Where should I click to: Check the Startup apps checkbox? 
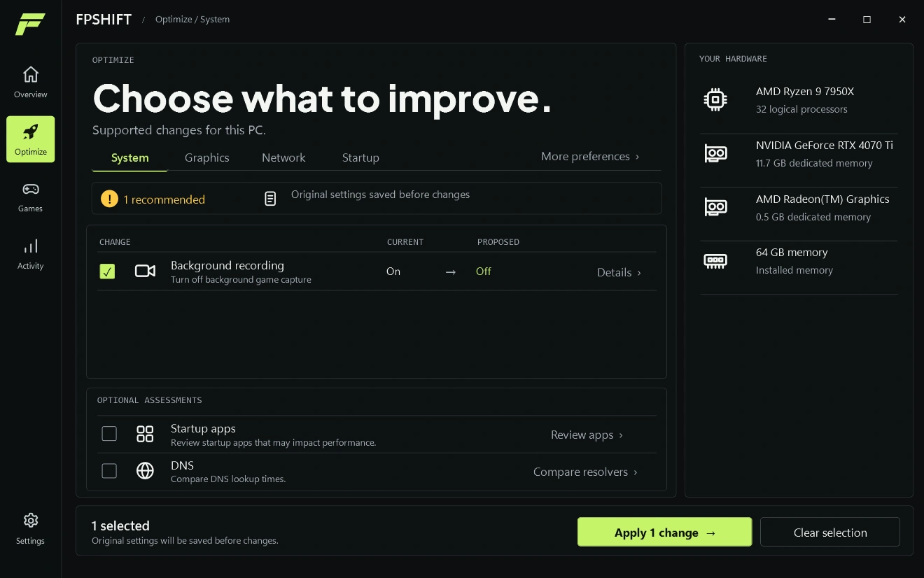click(x=109, y=434)
